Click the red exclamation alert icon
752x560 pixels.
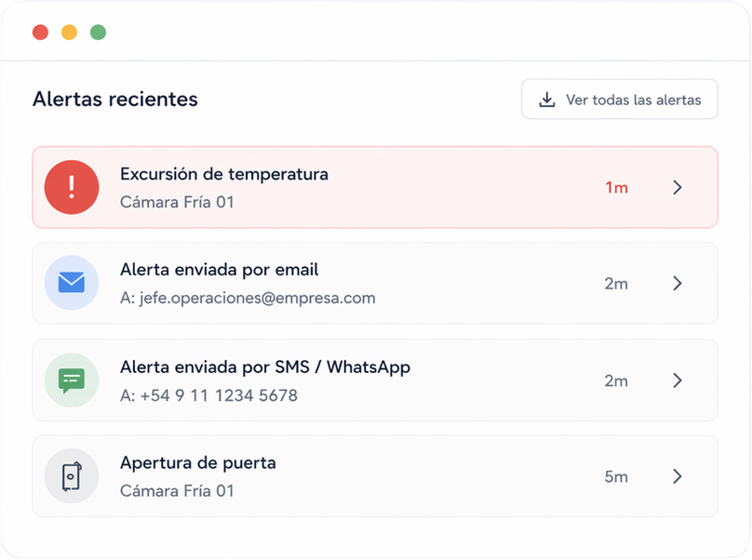[x=72, y=187]
